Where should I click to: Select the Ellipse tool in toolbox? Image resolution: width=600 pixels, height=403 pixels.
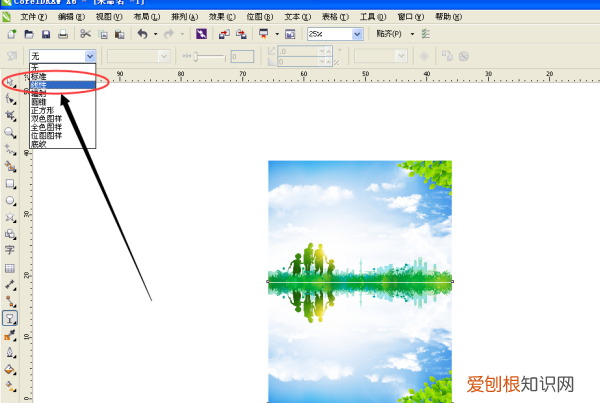(x=10, y=200)
